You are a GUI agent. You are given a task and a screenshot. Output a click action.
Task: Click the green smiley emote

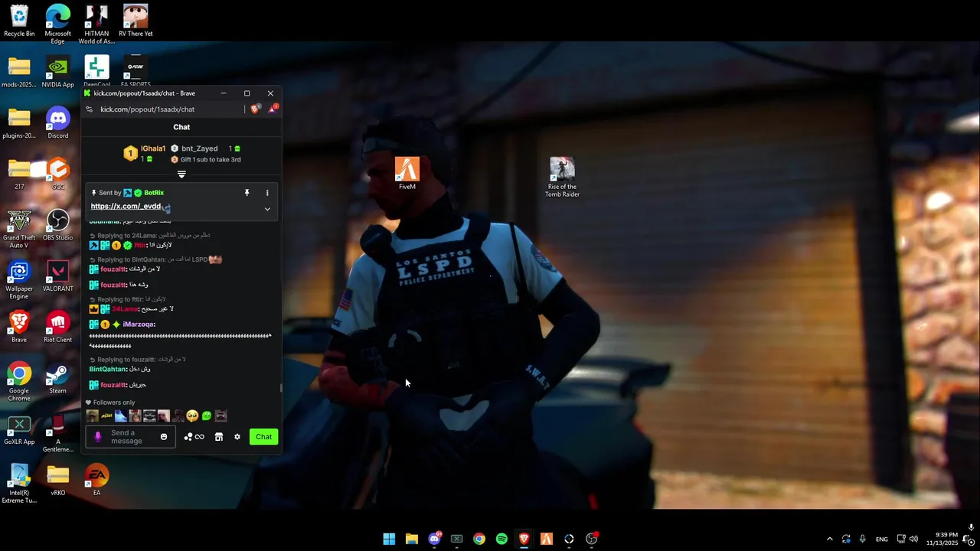(207, 416)
